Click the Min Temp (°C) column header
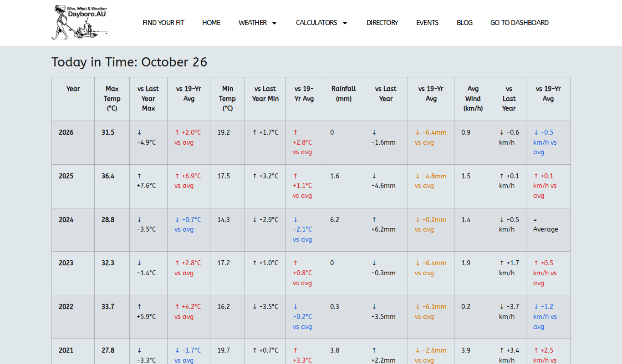Screen dimensions: 622x364 tap(228, 99)
